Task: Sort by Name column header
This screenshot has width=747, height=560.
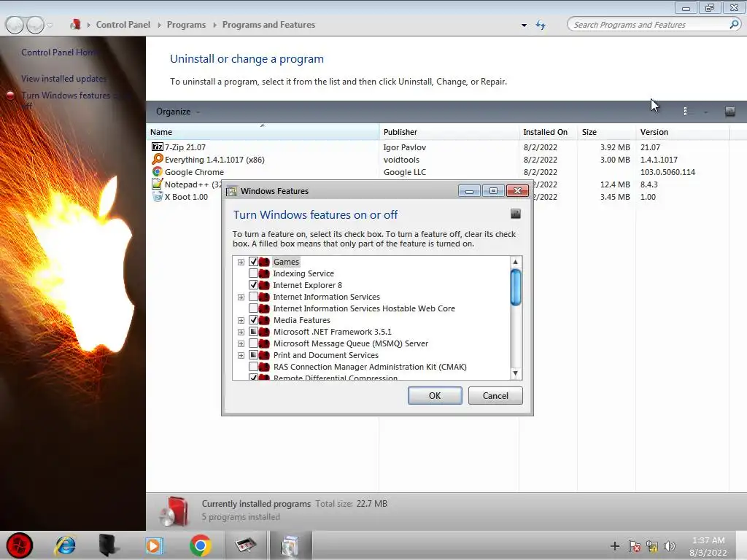Action: tap(263, 132)
